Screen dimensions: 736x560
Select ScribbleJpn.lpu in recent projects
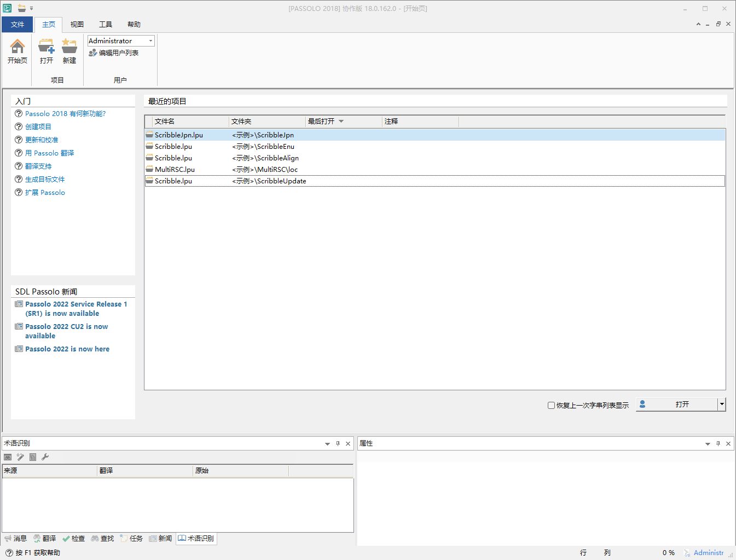click(435, 135)
